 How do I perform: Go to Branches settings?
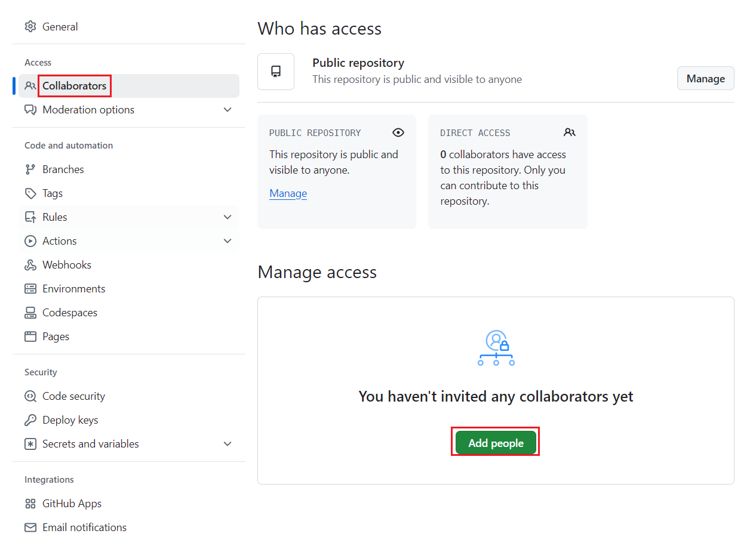point(129,169)
